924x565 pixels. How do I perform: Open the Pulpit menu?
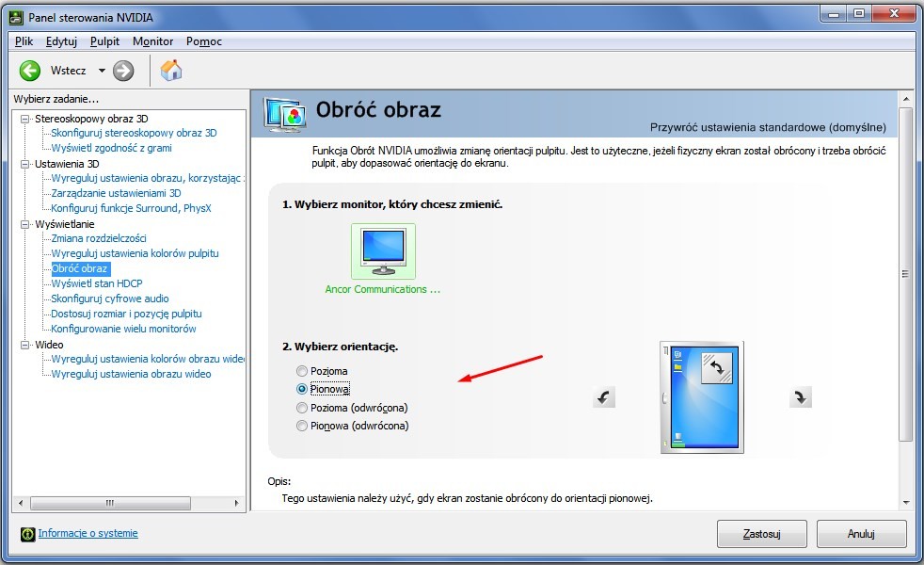point(104,41)
